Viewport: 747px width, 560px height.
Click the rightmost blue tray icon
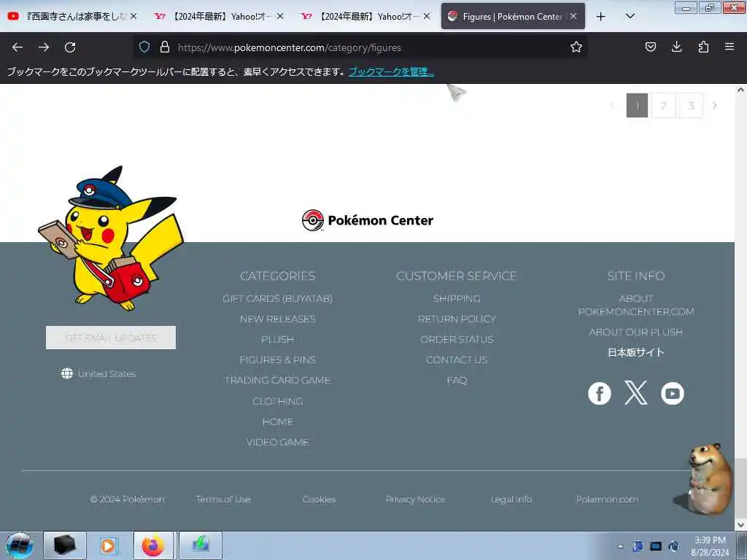pyautogui.click(x=673, y=546)
